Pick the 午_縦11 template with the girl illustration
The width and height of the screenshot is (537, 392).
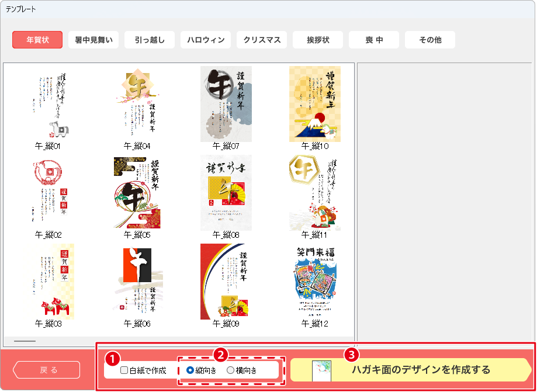tap(315, 193)
